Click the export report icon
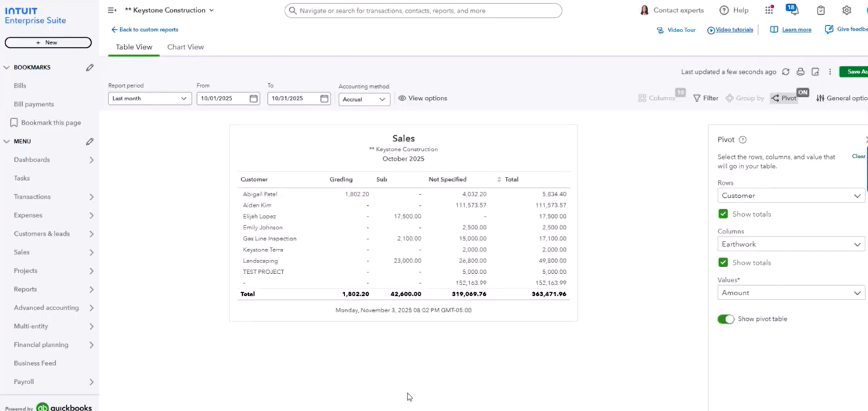The height and width of the screenshot is (411, 868). coord(815,72)
